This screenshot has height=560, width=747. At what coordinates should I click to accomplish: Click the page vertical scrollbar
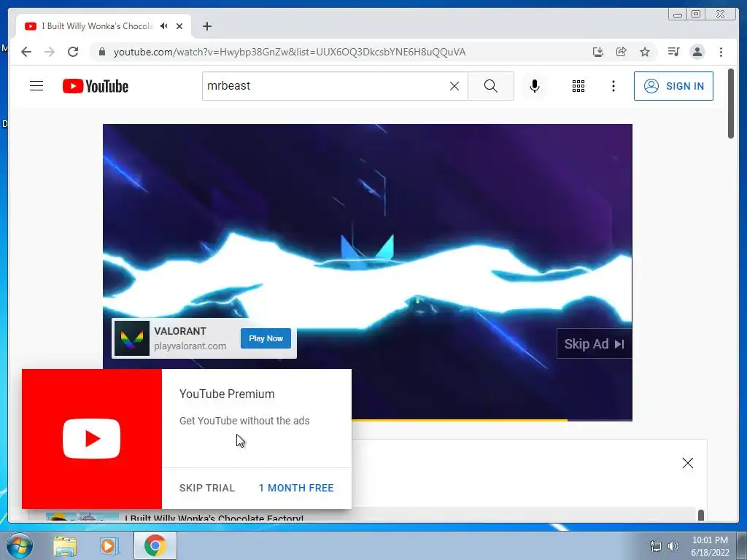[x=731, y=104]
